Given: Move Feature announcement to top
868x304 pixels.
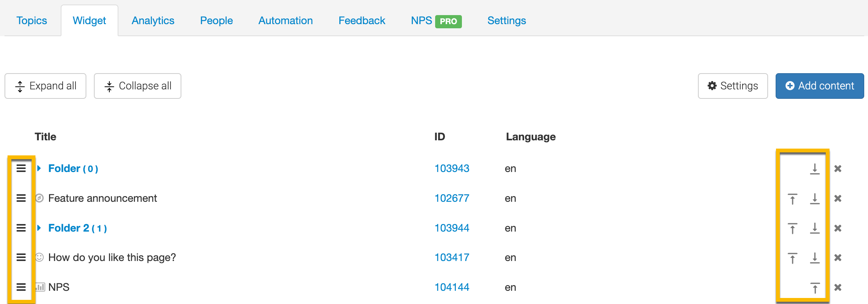Looking at the screenshot, I should coord(792,198).
